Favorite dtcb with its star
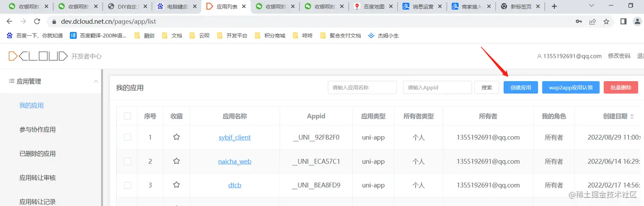Screen dimensions: 644x206 tap(176, 185)
